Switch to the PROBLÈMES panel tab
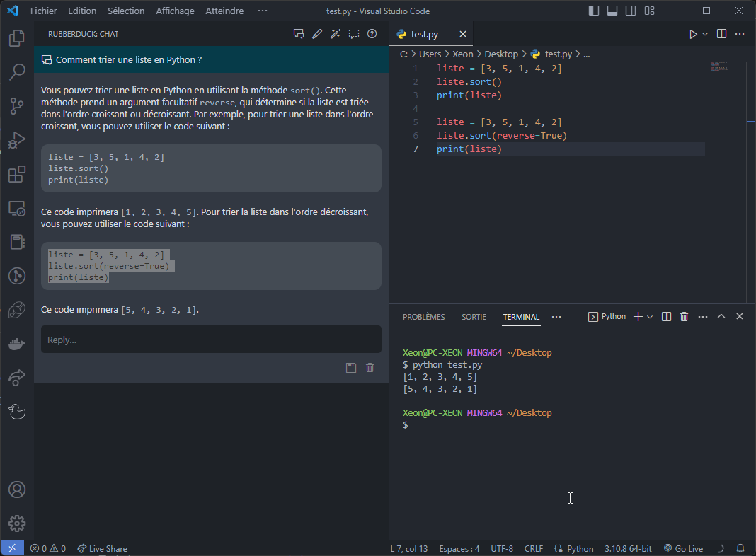Image resolution: width=756 pixels, height=556 pixels. [424, 317]
